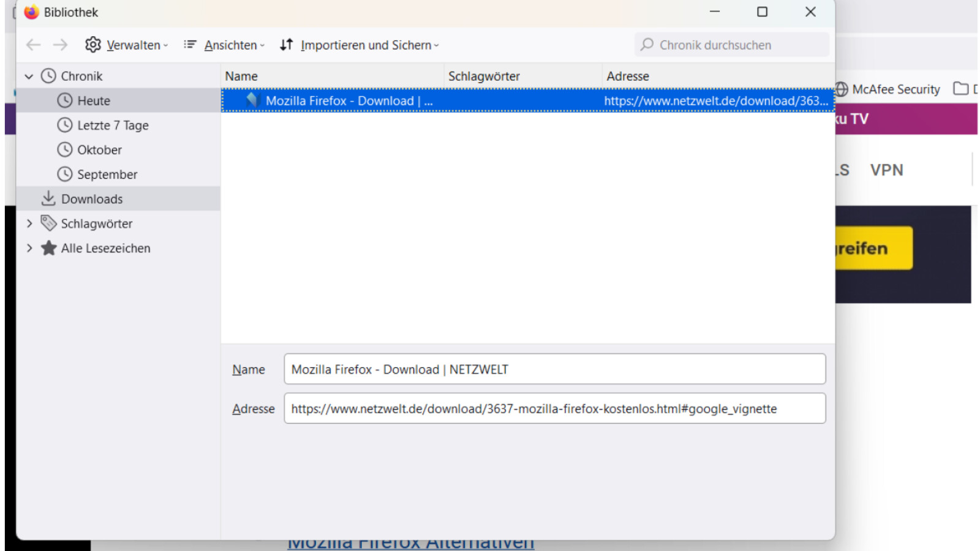980x551 pixels.
Task: Click the forward arrow in Library toolbar
Action: click(60, 45)
